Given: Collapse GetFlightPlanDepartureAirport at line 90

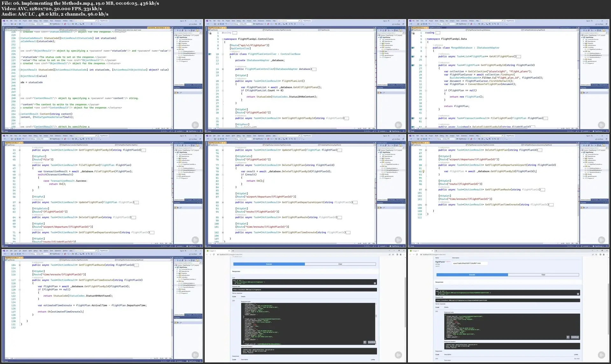Looking at the screenshot, I should [426, 165].
